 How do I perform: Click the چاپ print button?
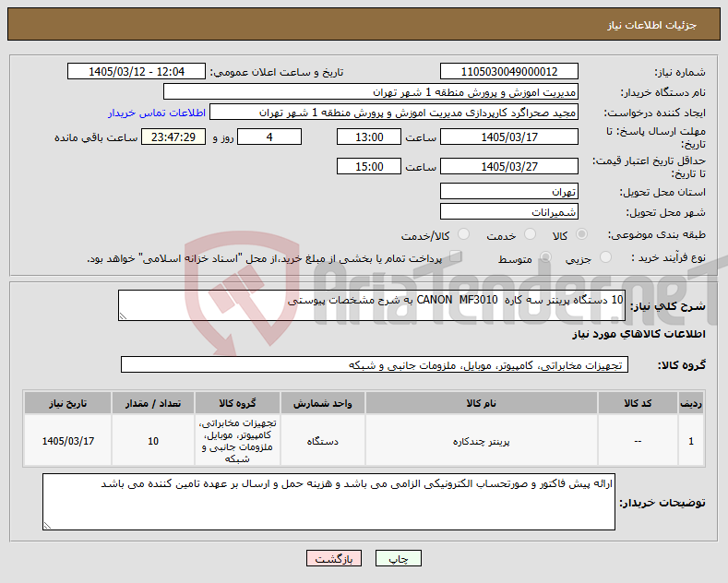tap(399, 558)
